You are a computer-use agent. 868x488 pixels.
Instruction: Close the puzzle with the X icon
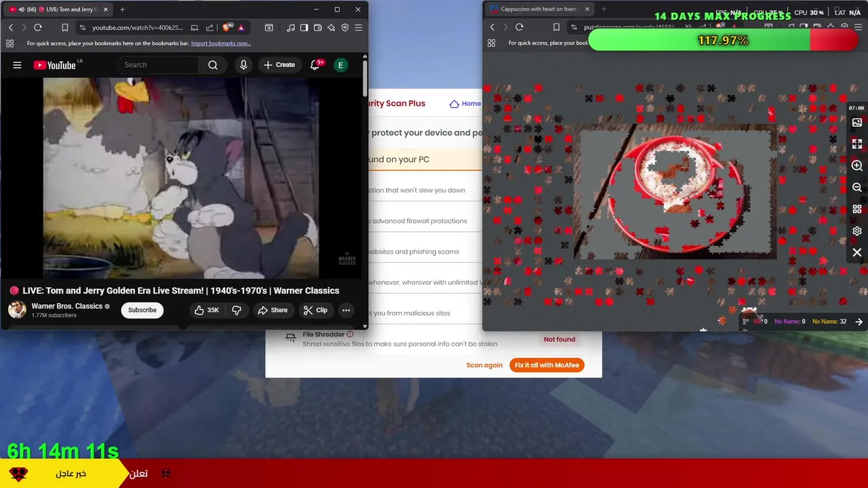point(857,253)
